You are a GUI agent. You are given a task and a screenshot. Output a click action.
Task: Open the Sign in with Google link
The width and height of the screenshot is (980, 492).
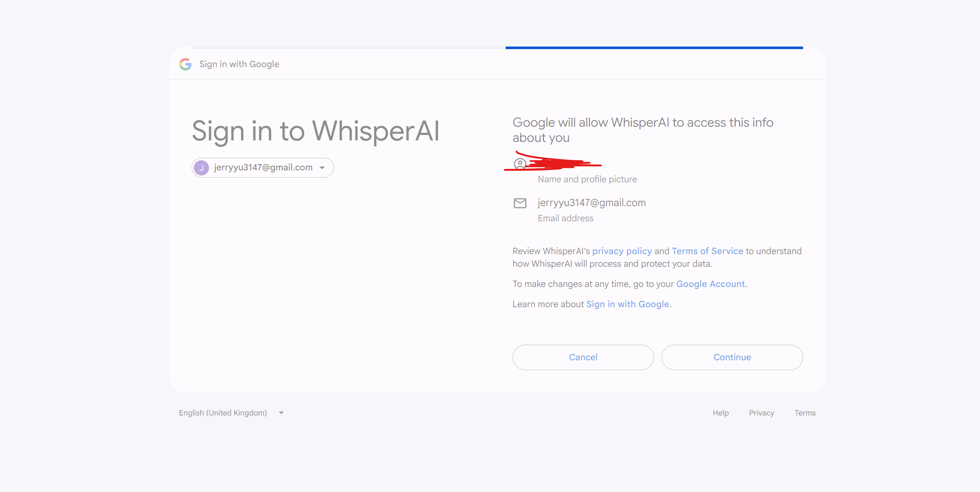coord(627,304)
